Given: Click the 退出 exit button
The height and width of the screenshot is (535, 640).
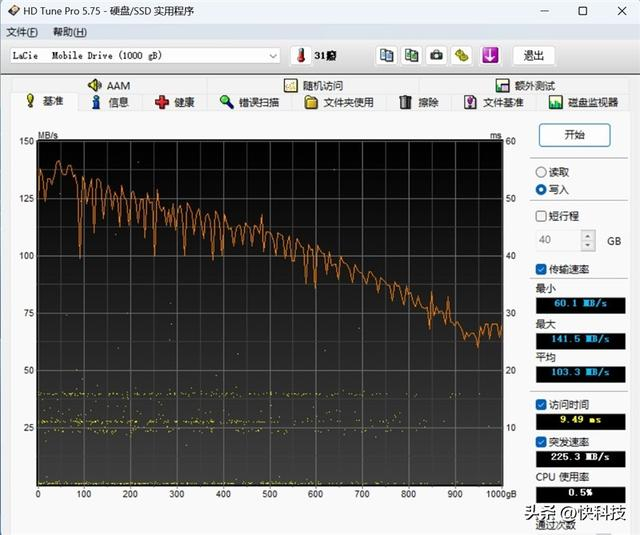Looking at the screenshot, I should 533,56.
